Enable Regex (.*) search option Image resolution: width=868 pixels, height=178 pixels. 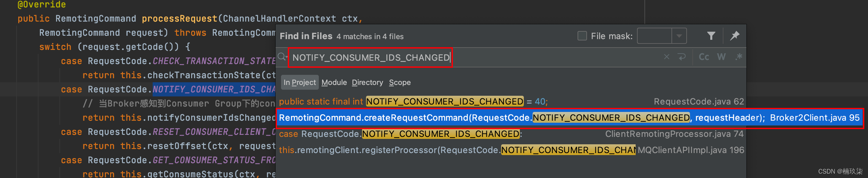click(739, 57)
